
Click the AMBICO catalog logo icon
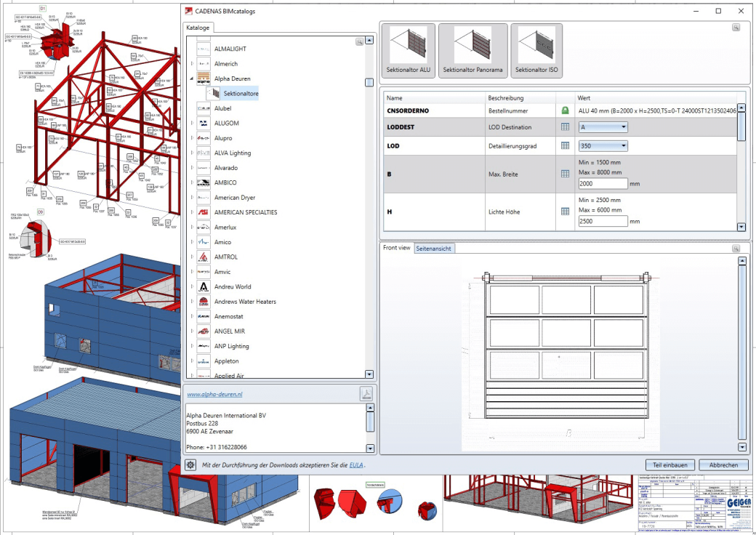click(x=204, y=182)
